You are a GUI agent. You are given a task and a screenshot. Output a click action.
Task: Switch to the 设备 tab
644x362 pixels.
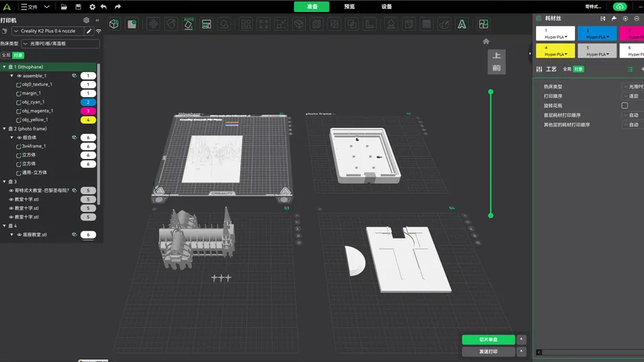[386, 7]
